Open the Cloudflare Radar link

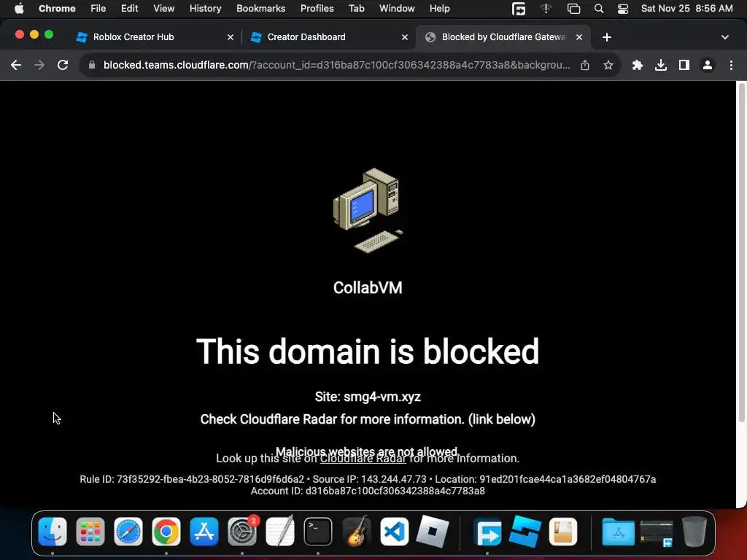(x=363, y=459)
